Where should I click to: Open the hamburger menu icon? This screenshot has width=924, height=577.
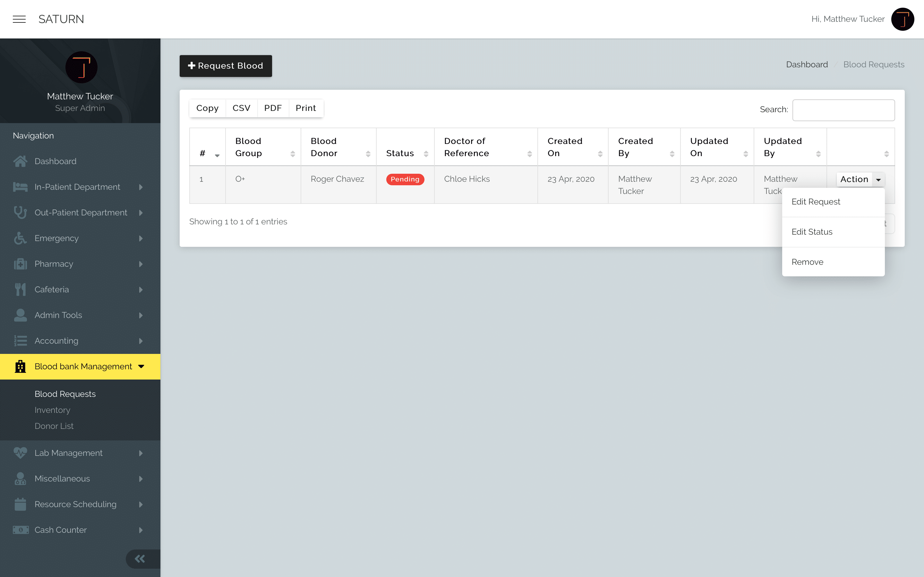click(19, 19)
